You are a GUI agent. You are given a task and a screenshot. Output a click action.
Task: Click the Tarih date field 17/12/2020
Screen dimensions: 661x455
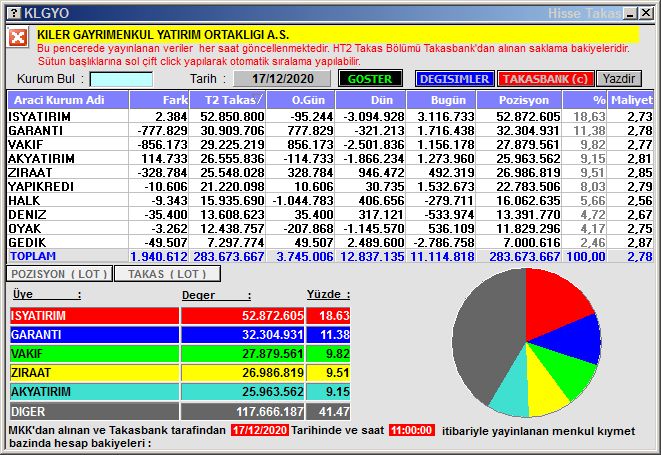[282, 79]
